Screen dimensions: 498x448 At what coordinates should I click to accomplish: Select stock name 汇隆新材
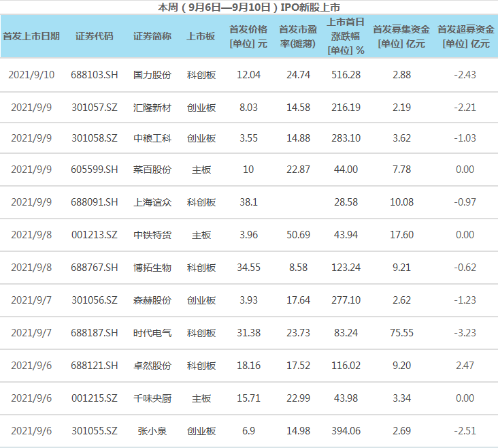tap(152, 107)
